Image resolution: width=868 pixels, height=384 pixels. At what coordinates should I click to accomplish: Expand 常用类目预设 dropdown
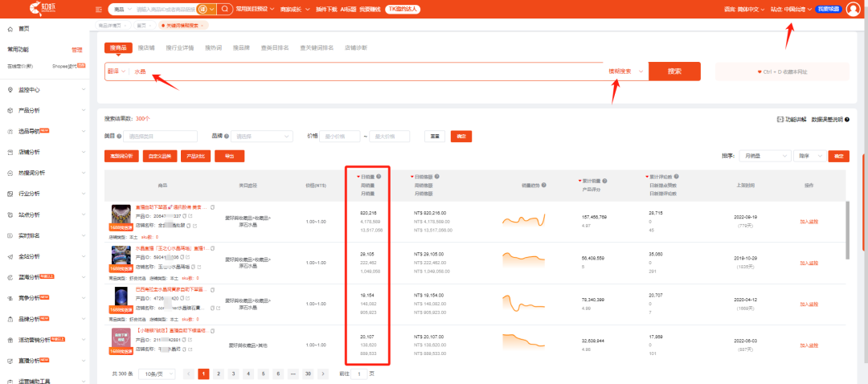pyautogui.click(x=255, y=10)
